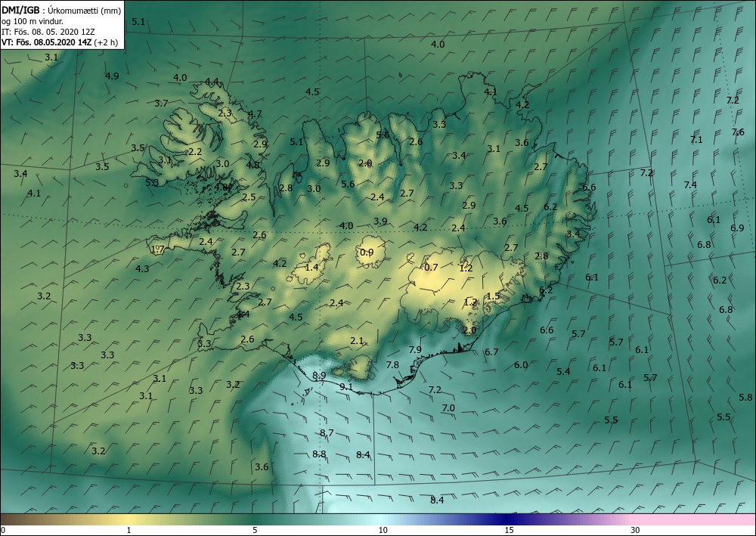Click the 5.8 value at the east edge
Image resolution: width=756 pixels, height=536 pixels.
745,397
